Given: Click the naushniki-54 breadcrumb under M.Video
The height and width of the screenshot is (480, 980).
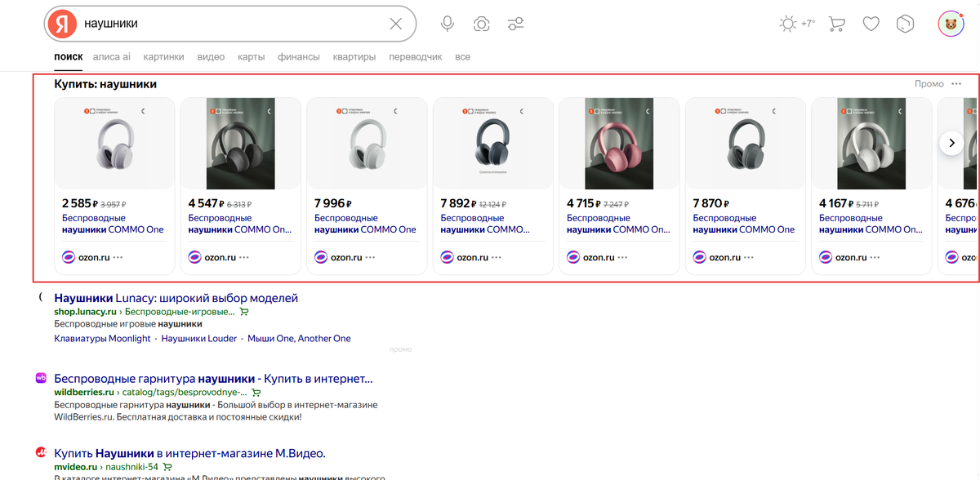Looking at the screenshot, I should pos(131,467).
